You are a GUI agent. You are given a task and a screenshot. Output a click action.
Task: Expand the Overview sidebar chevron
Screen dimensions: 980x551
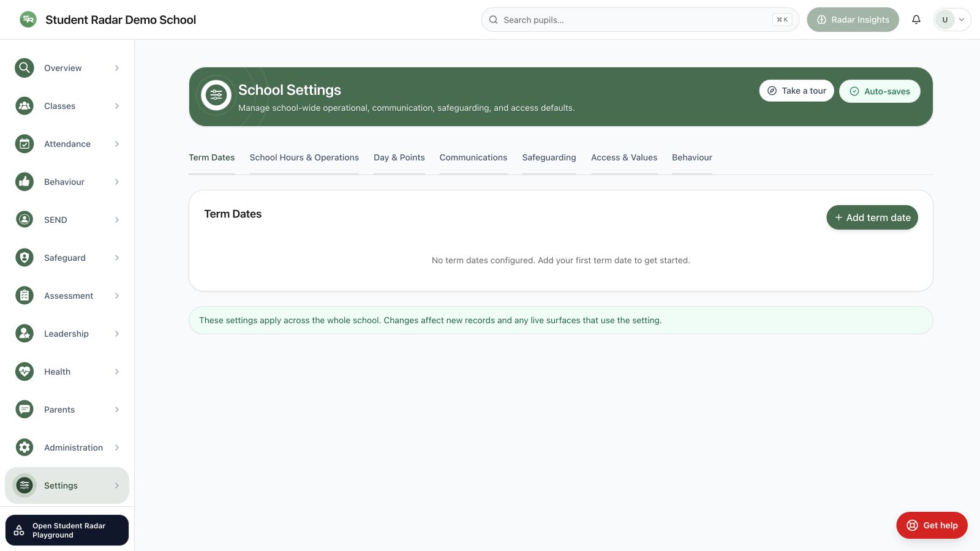click(x=117, y=68)
